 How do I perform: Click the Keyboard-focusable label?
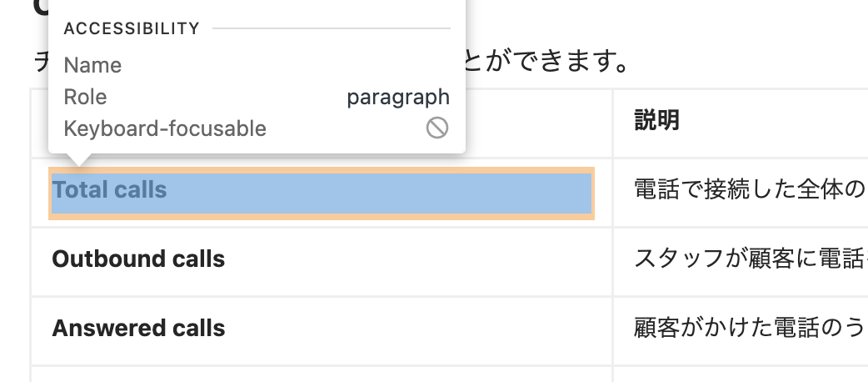click(x=165, y=128)
